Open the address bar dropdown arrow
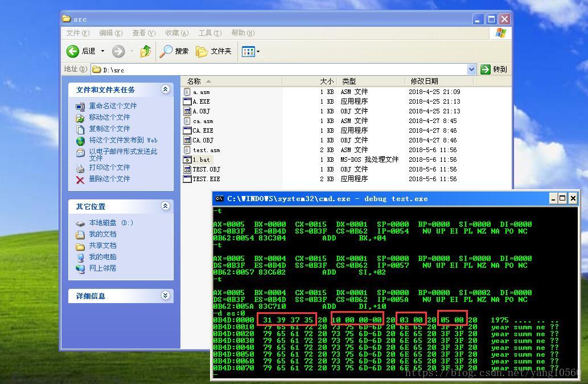 click(x=472, y=69)
